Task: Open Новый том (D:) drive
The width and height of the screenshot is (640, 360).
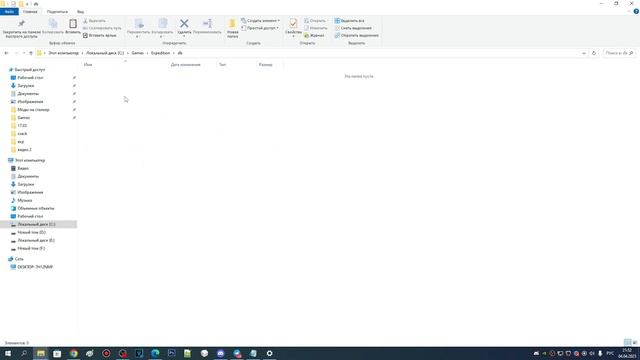Action: click(31, 232)
